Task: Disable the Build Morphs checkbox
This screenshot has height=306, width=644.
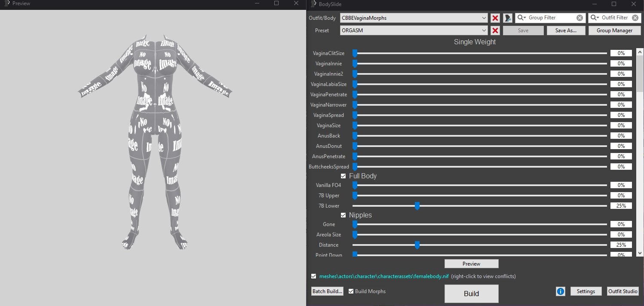Action: coord(351,291)
